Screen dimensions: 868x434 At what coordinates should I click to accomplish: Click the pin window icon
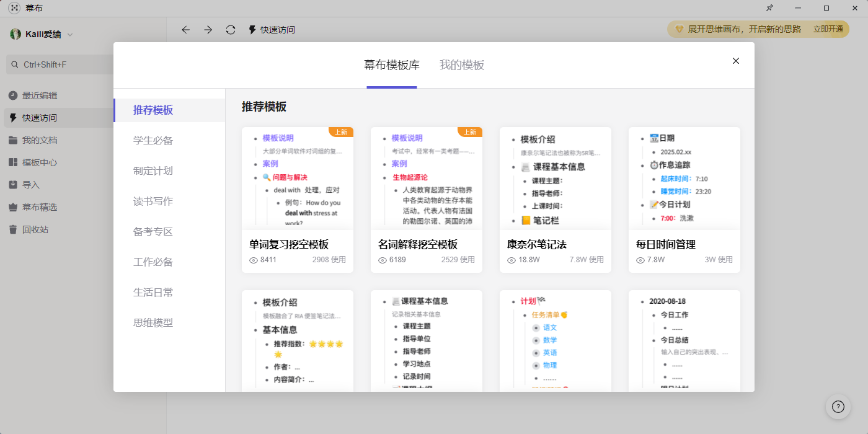point(769,8)
